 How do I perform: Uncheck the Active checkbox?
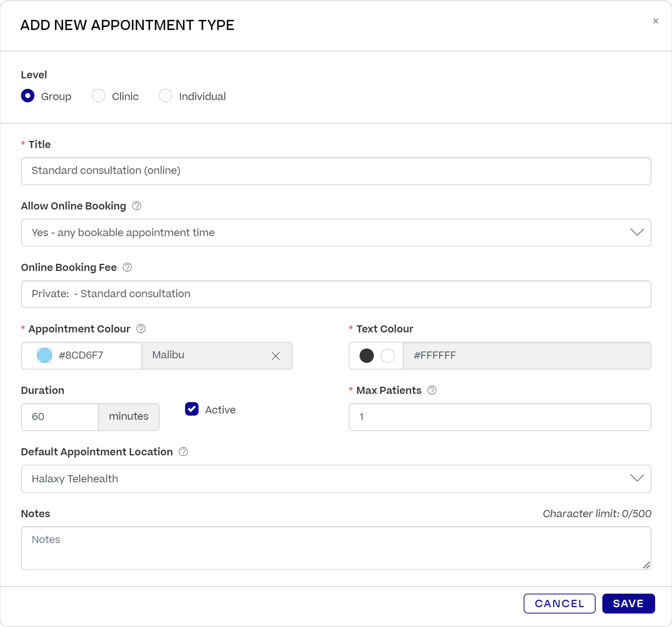[x=192, y=409]
